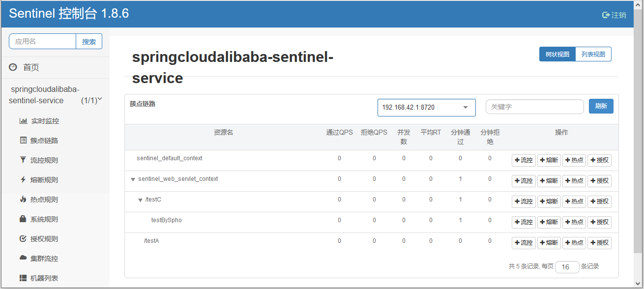
Task: Click the keyword (关键字) search field
Action: pyautogui.click(x=534, y=107)
